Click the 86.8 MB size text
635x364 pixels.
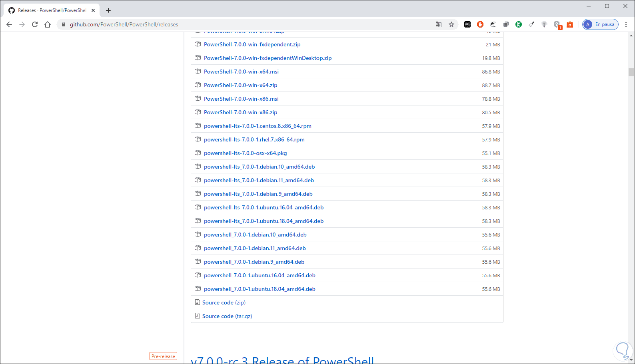[491, 72]
